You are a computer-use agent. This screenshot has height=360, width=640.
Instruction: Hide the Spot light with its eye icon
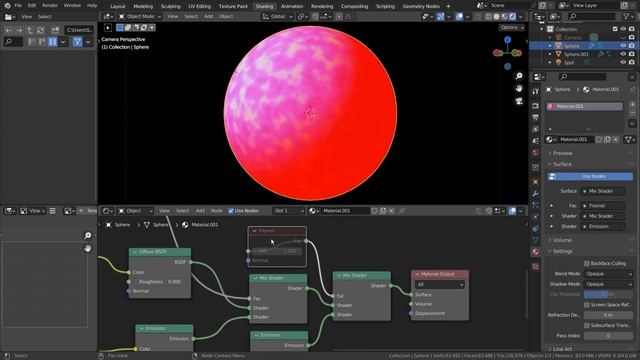[623, 63]
